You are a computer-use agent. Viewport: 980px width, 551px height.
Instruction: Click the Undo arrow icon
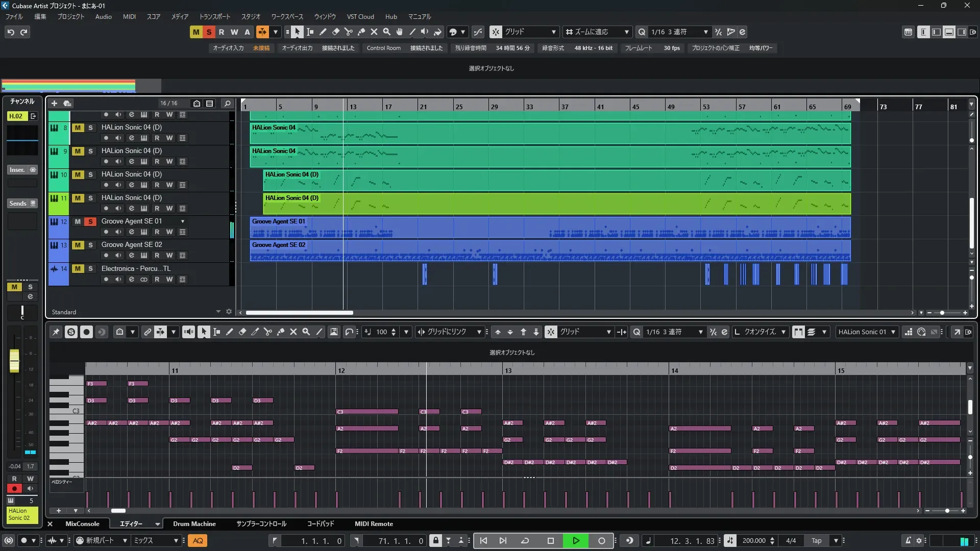tap(11, 32)
